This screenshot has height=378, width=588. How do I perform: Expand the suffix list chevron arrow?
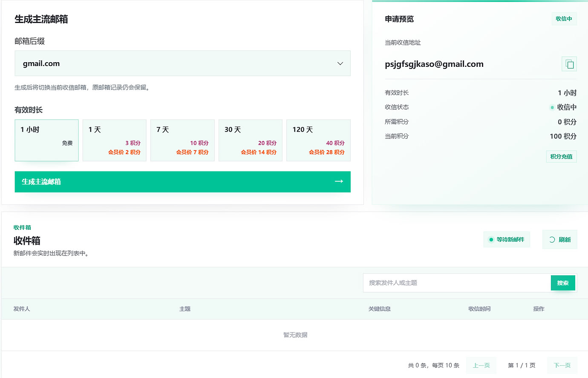340,63
